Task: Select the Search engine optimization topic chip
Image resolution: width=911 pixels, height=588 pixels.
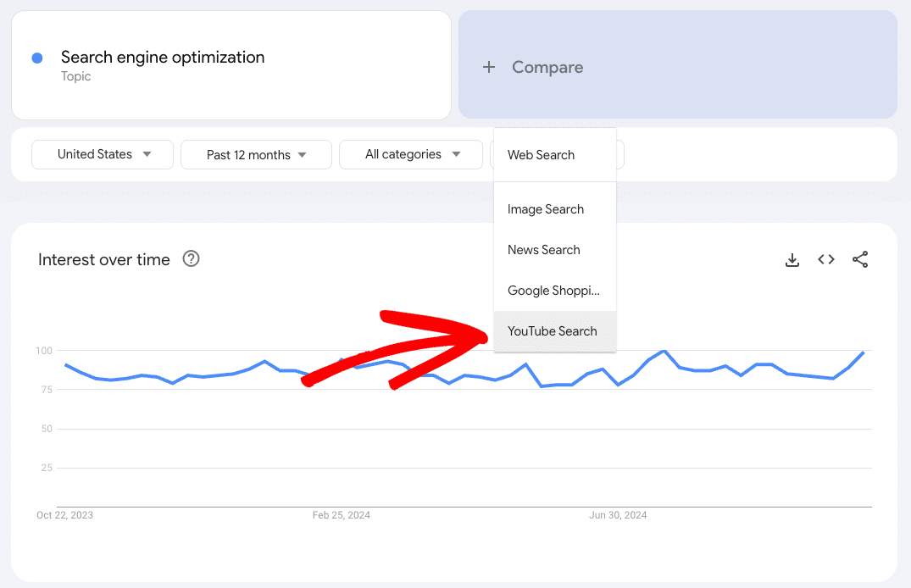Action: click(163, 57)
